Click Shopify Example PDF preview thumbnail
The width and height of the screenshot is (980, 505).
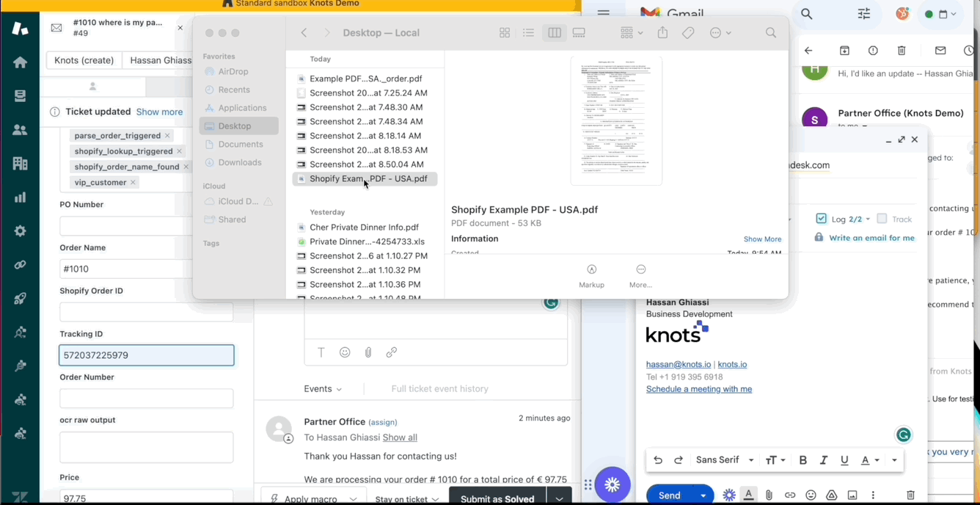coord(616,121)
